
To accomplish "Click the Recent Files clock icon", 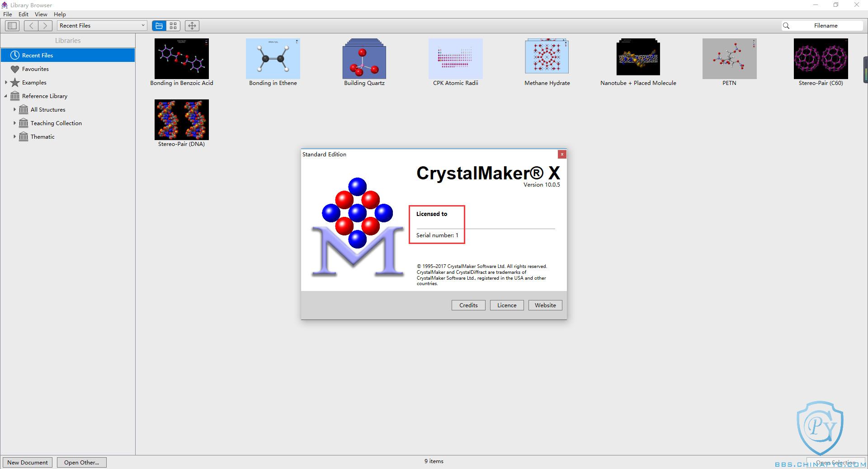I will tap(15, 55).
